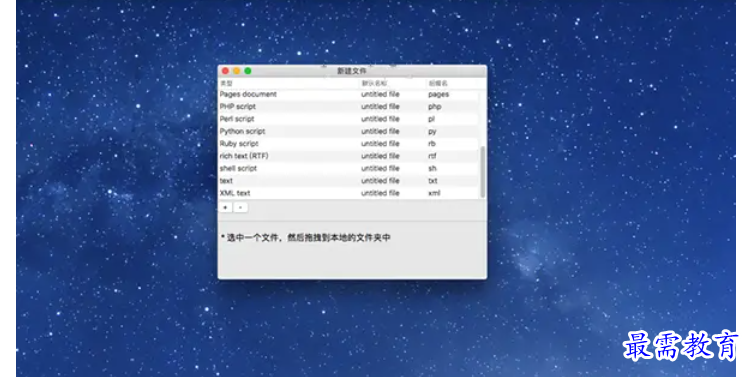
Task: Click "untitled file" in the Ruby script row
Action: [x=380, y=144]
